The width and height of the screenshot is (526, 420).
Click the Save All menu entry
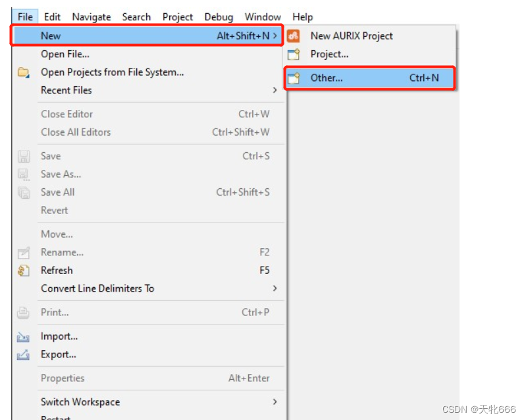pos(149,192)
